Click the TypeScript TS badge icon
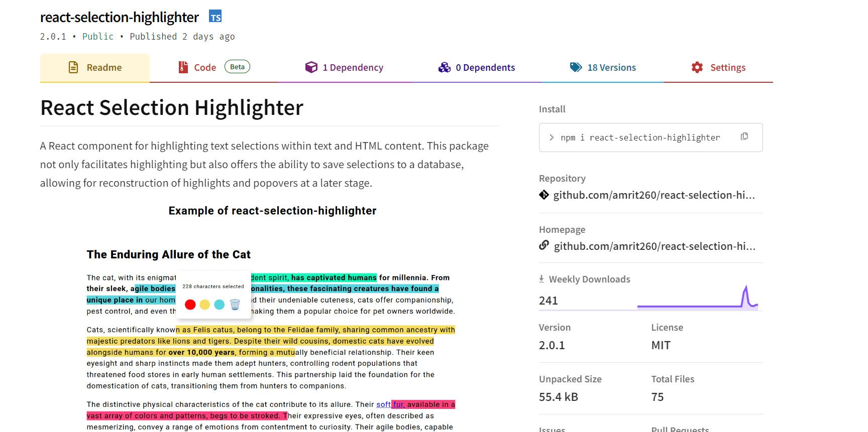The height and width of the screenshot is (432, 868). [215, 17]
